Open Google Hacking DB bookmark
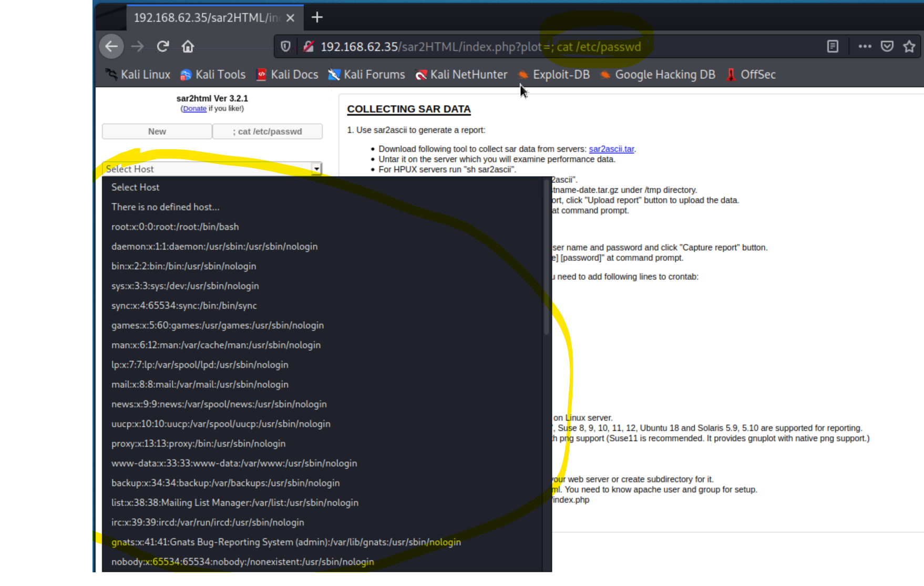Viewport: 924px width, 586px height. (658, 75)
